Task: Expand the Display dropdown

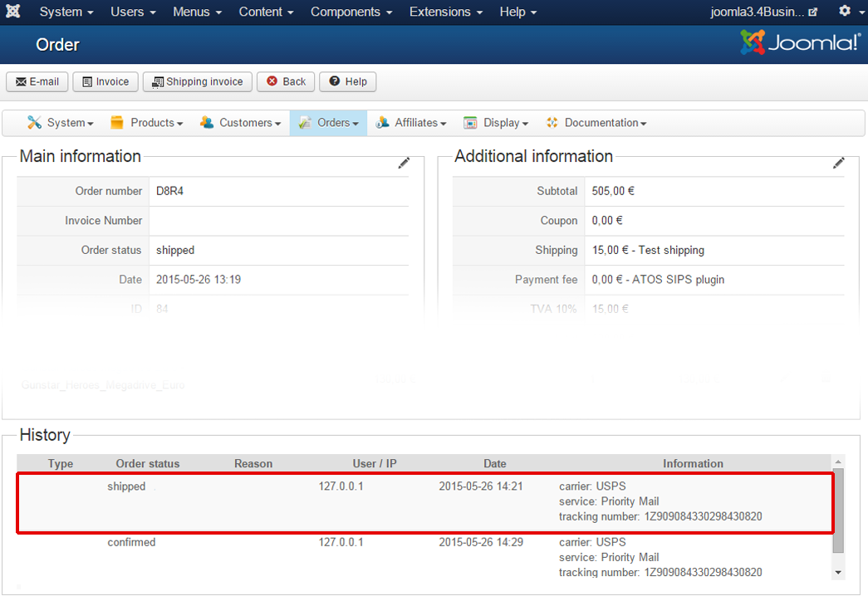Action: pyautogui.click(x=496, y=123)
